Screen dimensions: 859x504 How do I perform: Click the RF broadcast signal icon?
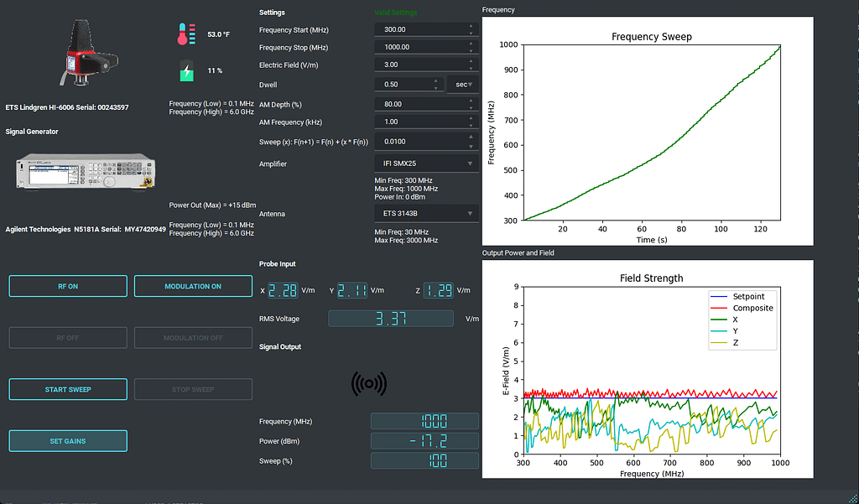click(x=369, y=384)
